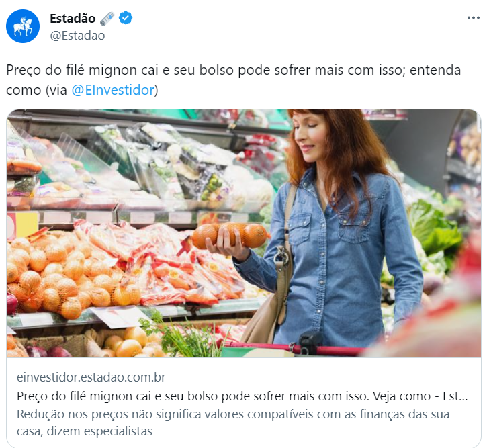Click the words 'casa, dizem especialistas'
The image size is (487, 448).
tap(85, 431)
